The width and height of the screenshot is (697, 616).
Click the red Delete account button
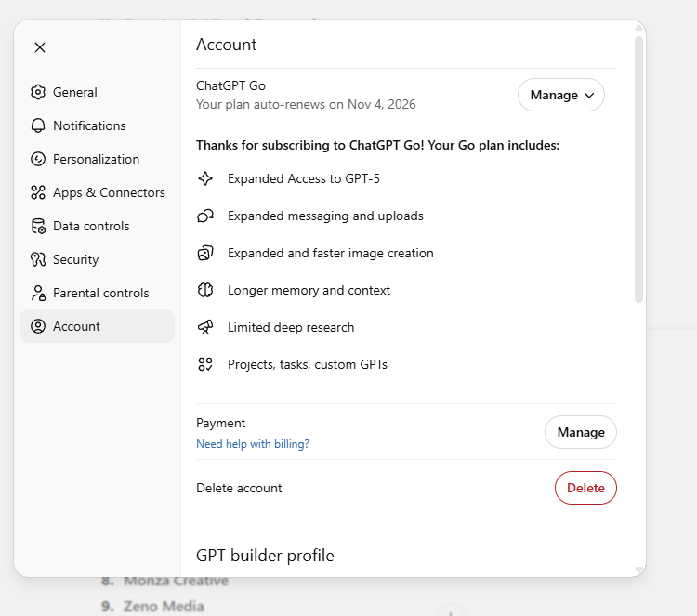click(585, 488)
